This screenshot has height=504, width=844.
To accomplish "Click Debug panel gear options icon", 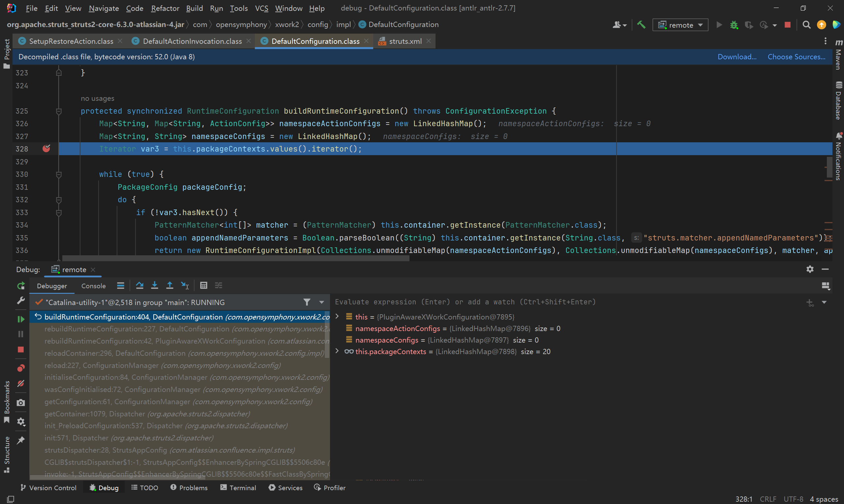I will tap(810, 269).
